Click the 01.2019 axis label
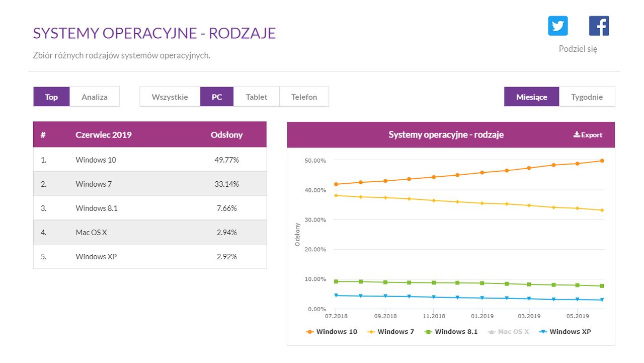644x363 pixels. (482, 316)
